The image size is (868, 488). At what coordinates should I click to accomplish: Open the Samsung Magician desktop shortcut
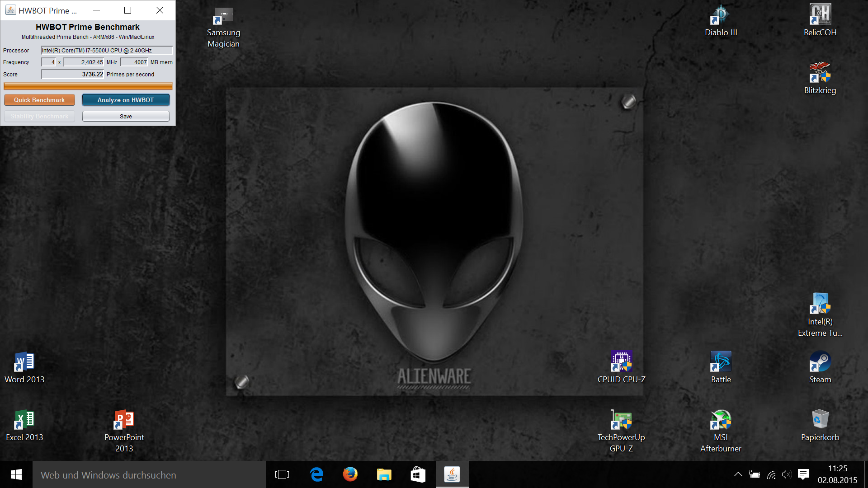click(223, 27)
